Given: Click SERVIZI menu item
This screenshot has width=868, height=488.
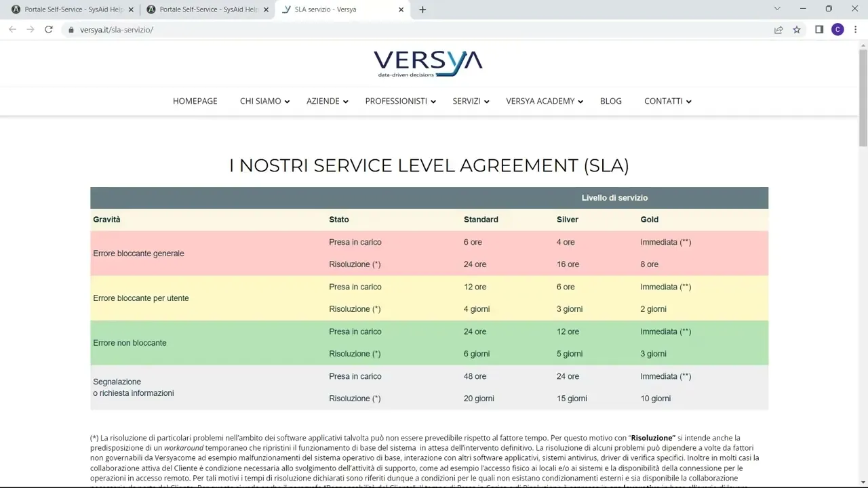Looking at the screenshot, I should point(467,101).
